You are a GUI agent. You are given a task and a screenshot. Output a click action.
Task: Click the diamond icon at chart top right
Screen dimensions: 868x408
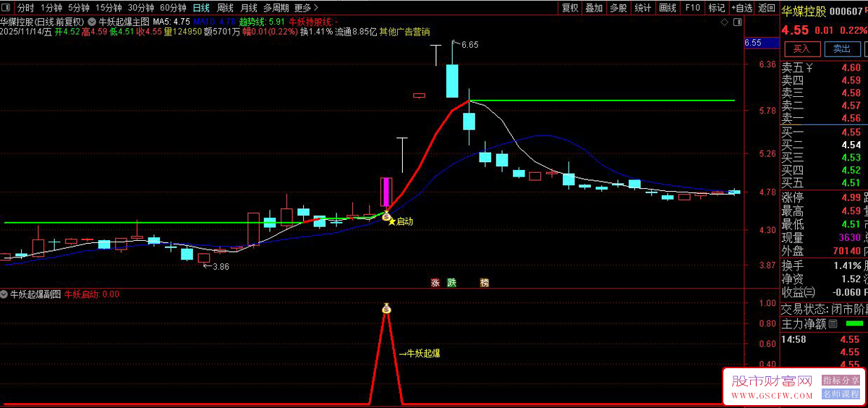click(x=725, y=22)
